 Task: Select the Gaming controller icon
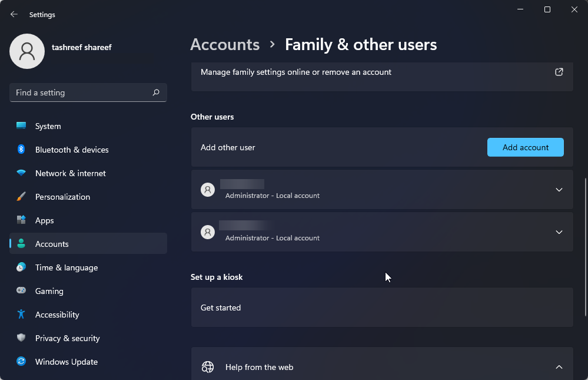point(21,291)
